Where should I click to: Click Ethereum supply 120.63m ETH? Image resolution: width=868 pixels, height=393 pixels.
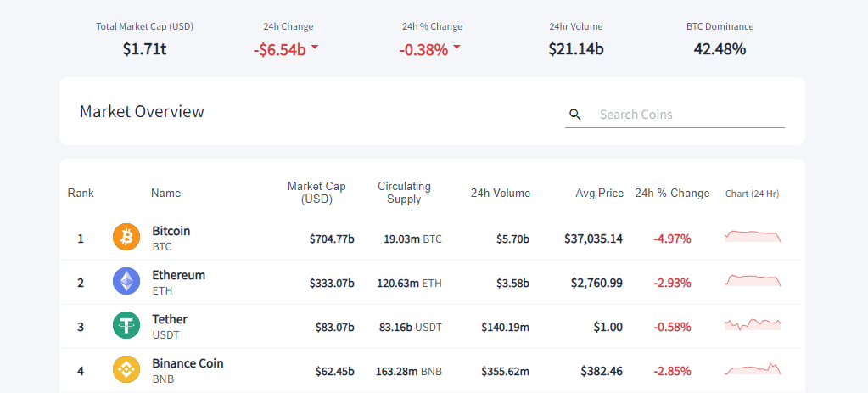pos(410,284)
